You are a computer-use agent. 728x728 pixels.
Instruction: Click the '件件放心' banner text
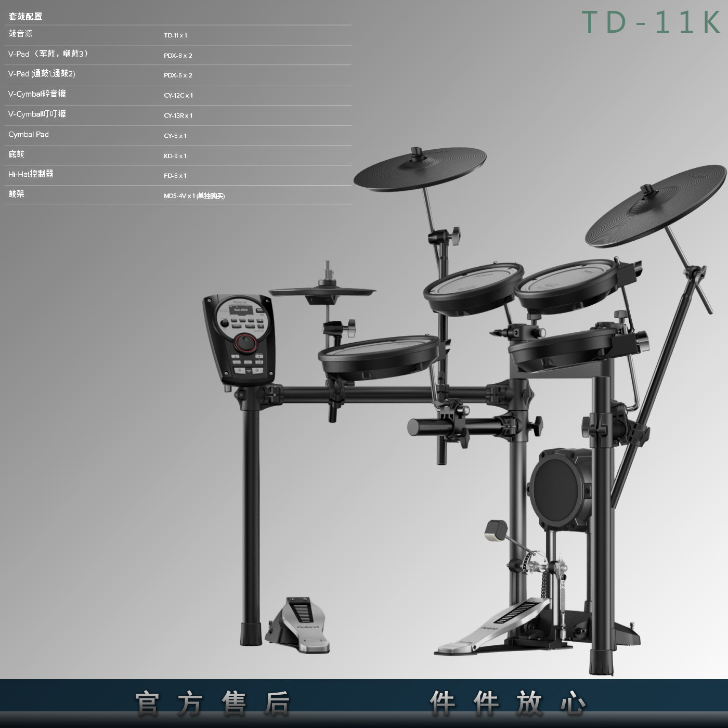tap(508, 703)
